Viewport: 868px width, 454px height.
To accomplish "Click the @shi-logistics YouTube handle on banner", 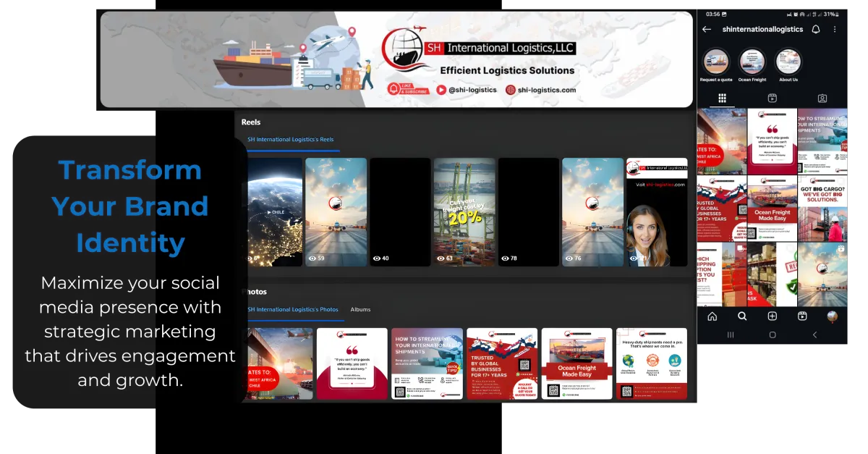I will (467, 90).
